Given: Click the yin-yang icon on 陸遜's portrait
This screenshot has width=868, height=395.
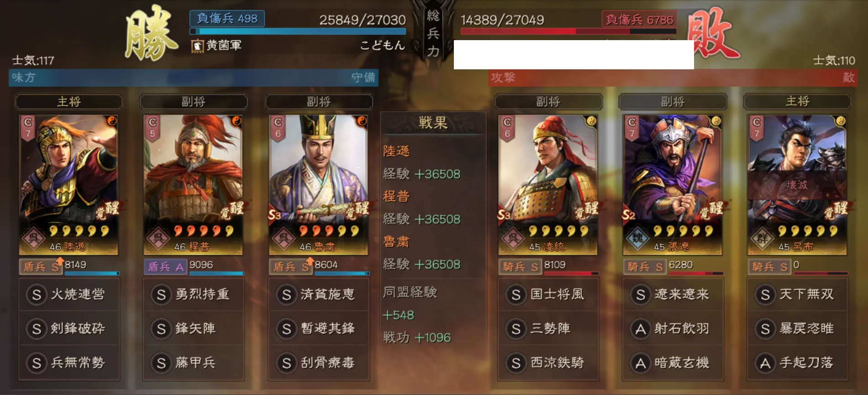Looking at the screenshot, I should pyautogui.click(x=111, y=121).
